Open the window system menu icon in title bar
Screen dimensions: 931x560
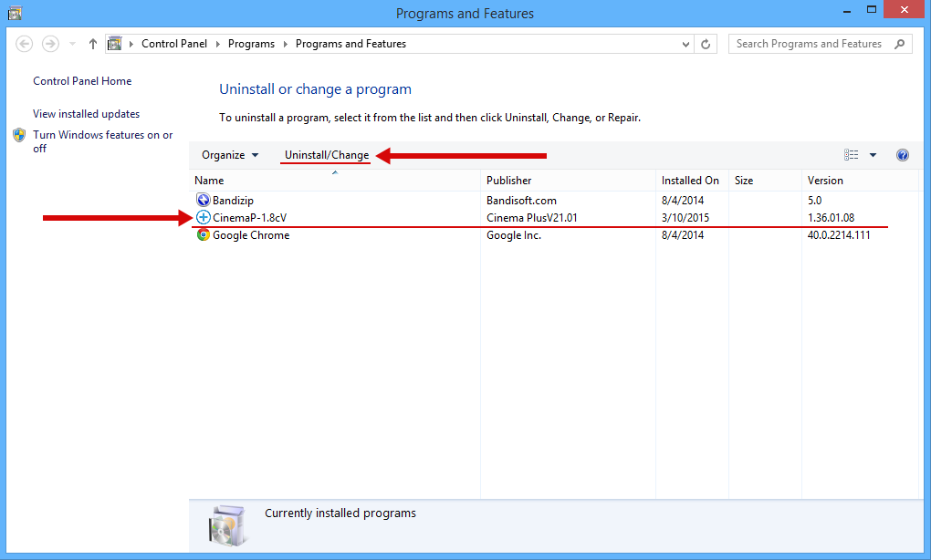[x=15, y=13]
